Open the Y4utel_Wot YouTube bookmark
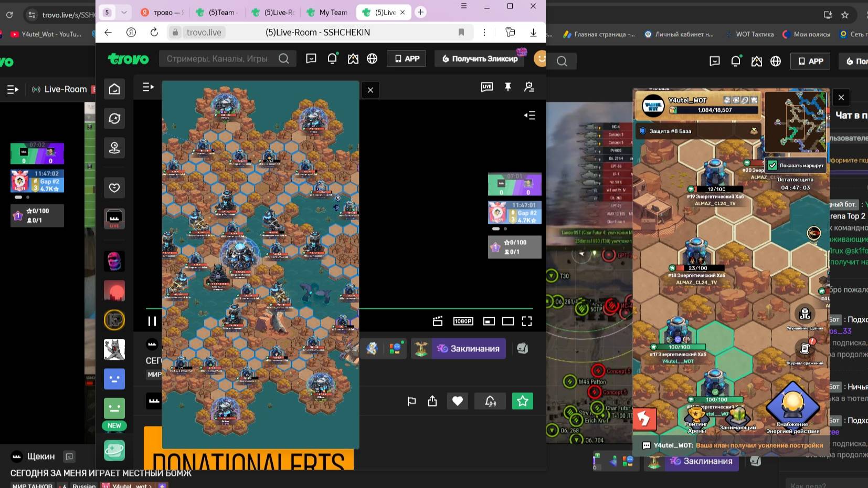The height and width of the screenshot is (488, 868). (x=46, y=34)
